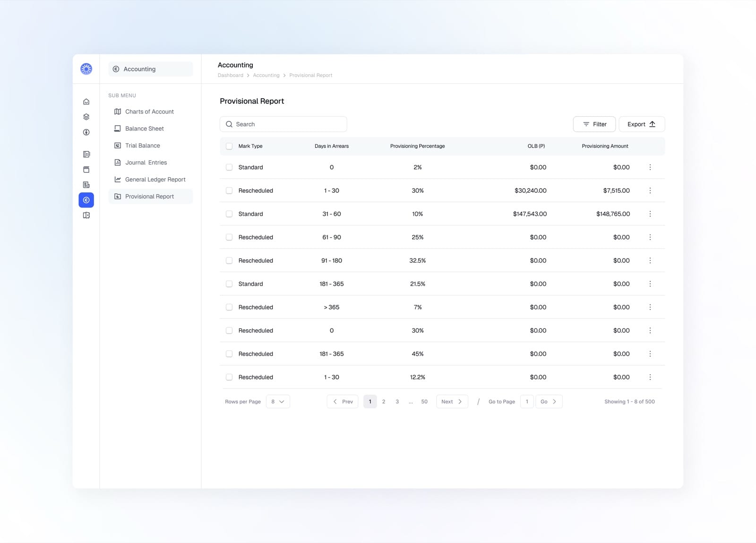Check the Standard row with 2% provisioning
The width and height of the screenshot is (756, 543).
[x=229, y=167]
